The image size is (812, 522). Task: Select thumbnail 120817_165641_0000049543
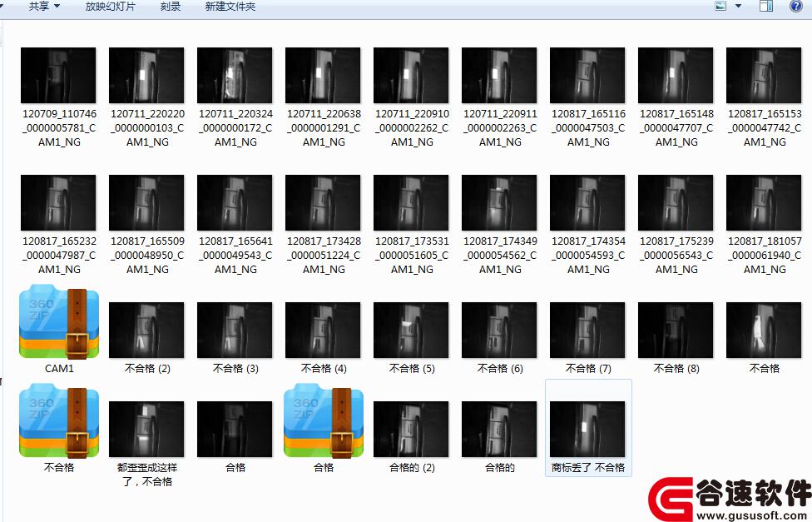coord(235,202)
